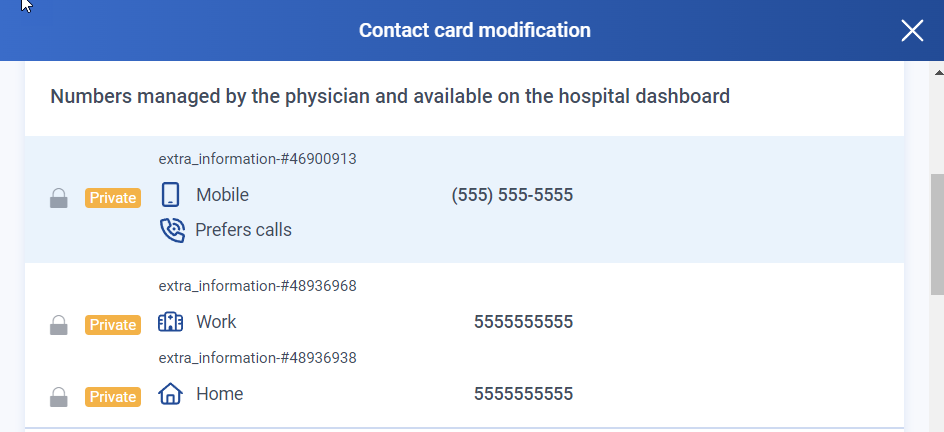Close the Contact card modification dialog
Screen dimensions: 944x432
click(x=912, y=30)
